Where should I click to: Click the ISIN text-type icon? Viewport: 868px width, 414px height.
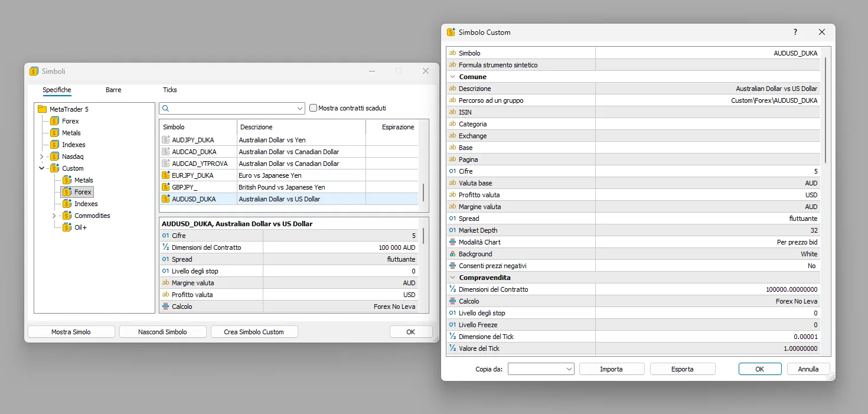(453, 112)
